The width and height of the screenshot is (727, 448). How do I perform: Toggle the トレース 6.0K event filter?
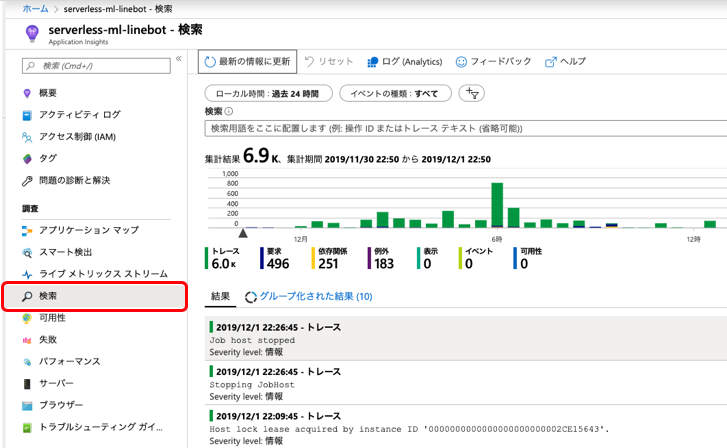tap(223, 258)
